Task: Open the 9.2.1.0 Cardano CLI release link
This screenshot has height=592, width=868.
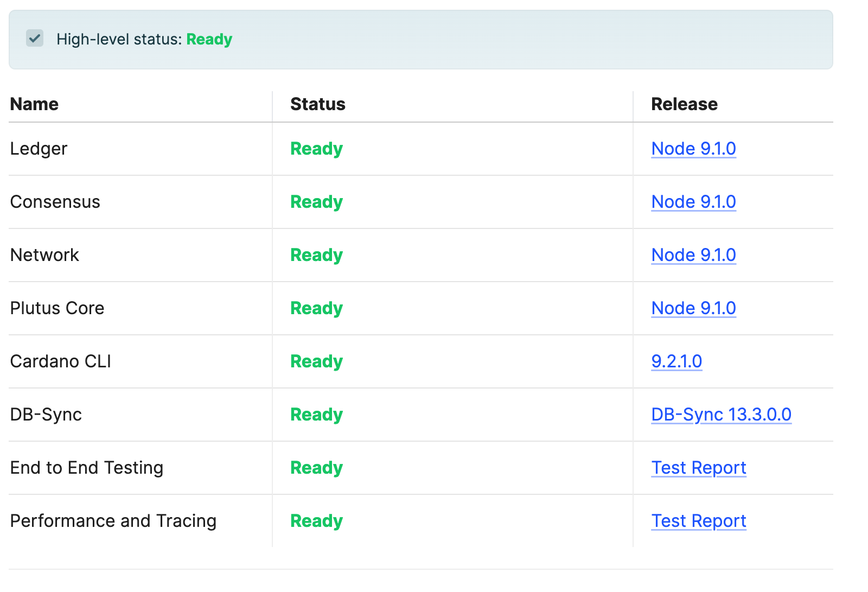Action: 676,361
